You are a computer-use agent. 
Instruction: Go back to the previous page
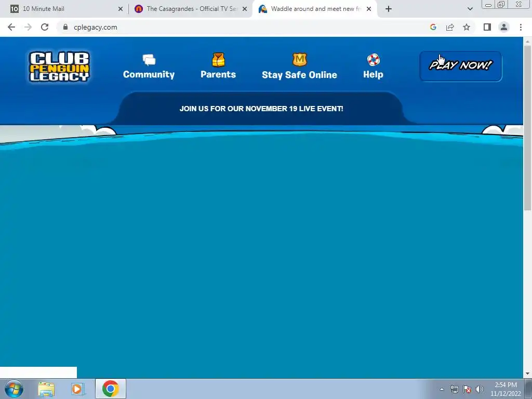11,27
